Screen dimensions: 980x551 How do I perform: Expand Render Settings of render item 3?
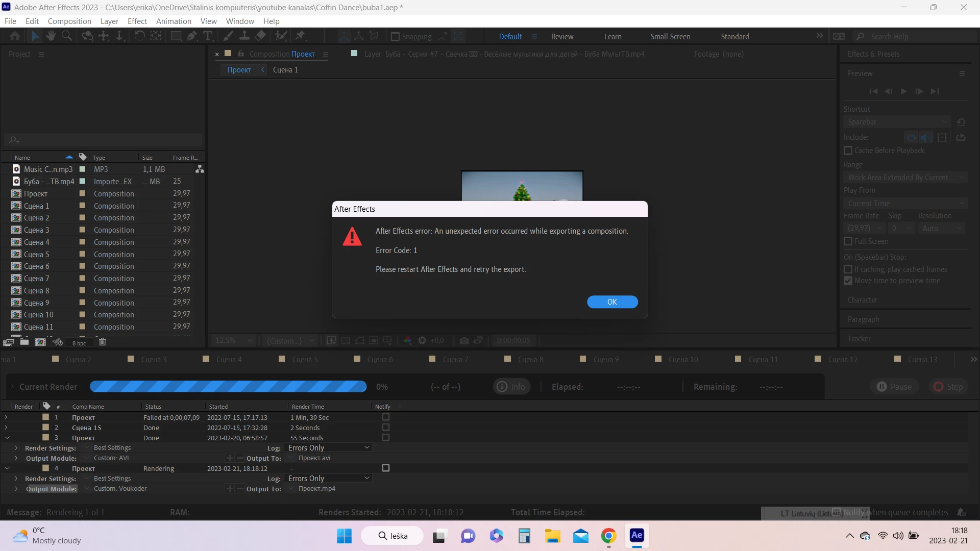[x=16, y=448]
